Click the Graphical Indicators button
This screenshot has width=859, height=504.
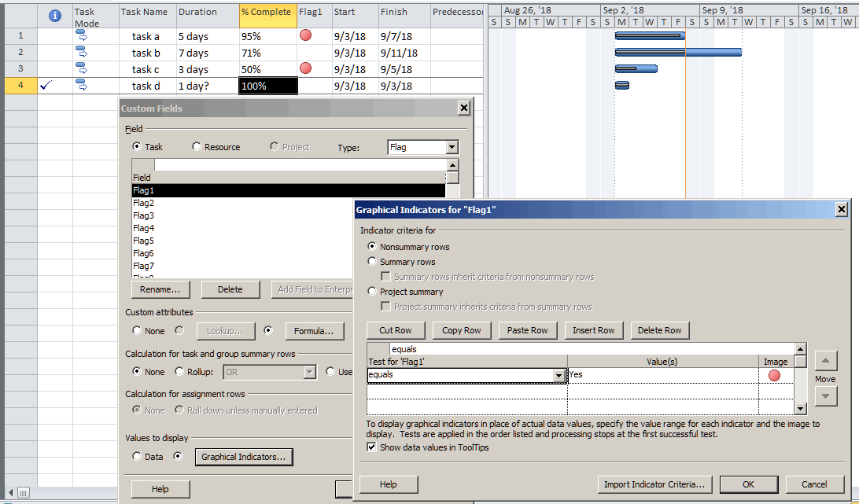click(x=244, y=457)
